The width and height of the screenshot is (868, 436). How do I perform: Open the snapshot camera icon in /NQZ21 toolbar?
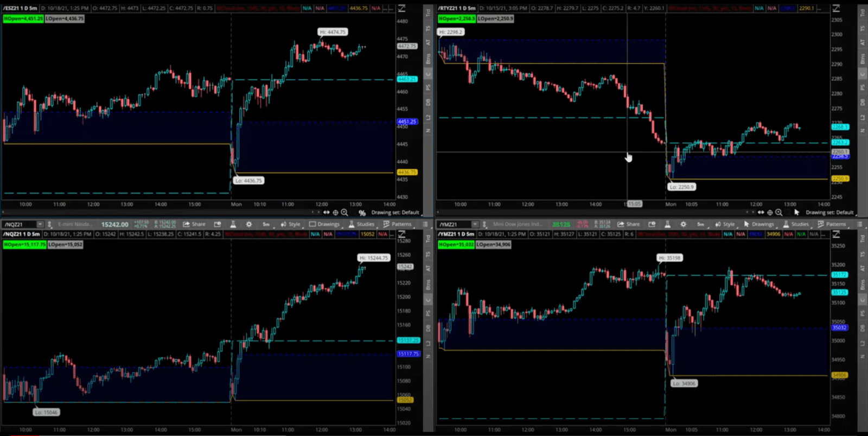pyautogui.click(x=218, y=224)
